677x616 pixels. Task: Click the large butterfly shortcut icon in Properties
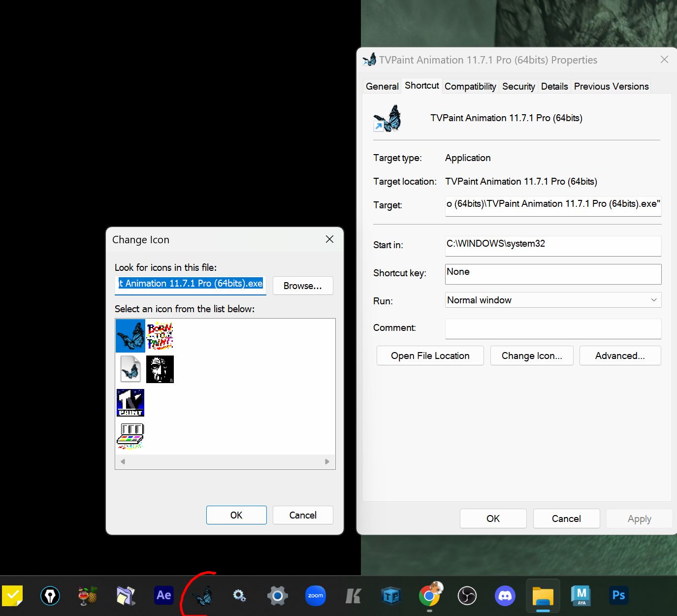(387, 118)
